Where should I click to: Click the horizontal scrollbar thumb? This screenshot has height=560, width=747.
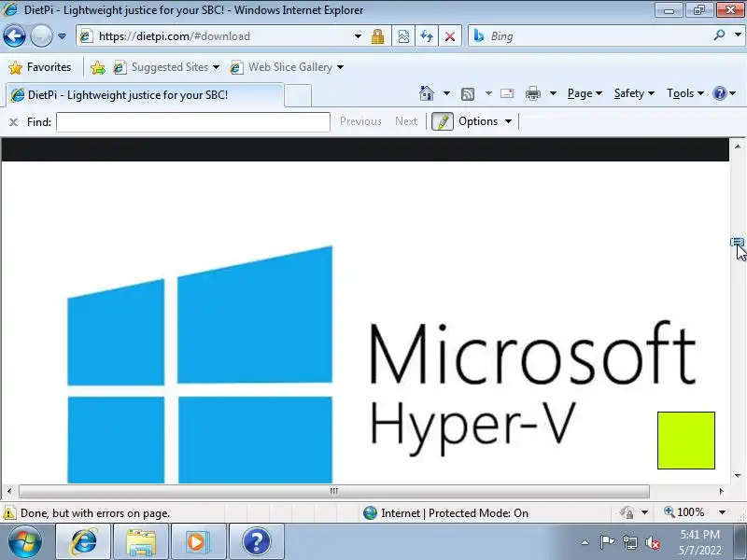pyautogui.click(x=334, y=491)
